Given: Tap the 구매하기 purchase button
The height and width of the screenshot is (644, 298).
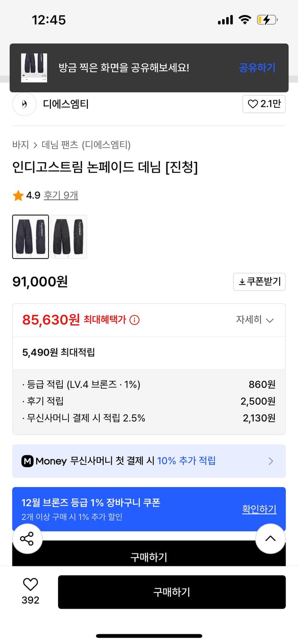Looking at the screenshot, I should point(172,592).
